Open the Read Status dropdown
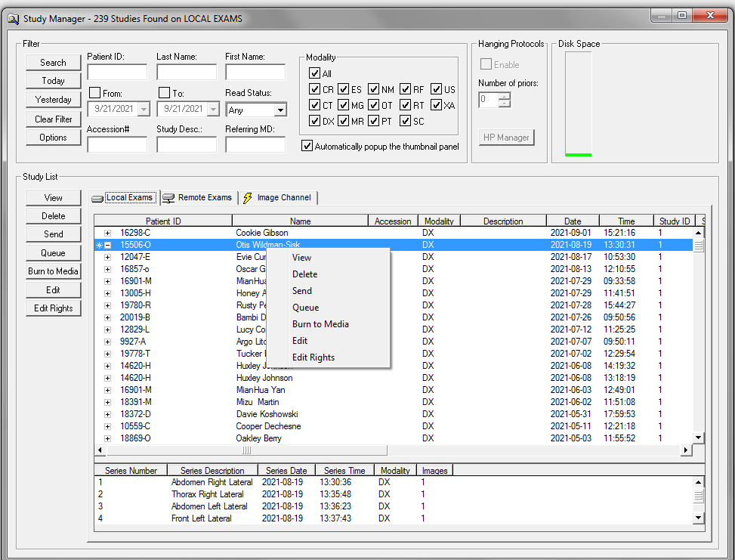Viewport: 735px width, 560px height. pos(280,110)
